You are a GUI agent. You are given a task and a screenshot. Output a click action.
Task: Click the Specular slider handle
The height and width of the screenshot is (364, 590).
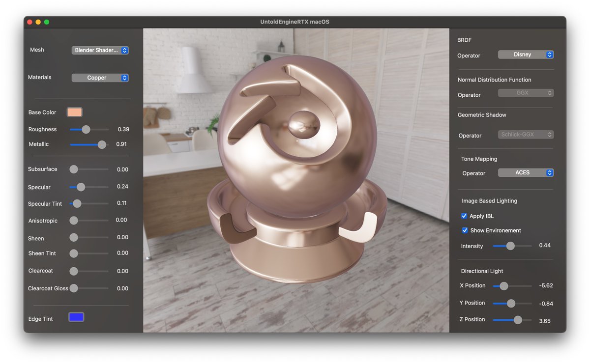click(x=81, y=187)
